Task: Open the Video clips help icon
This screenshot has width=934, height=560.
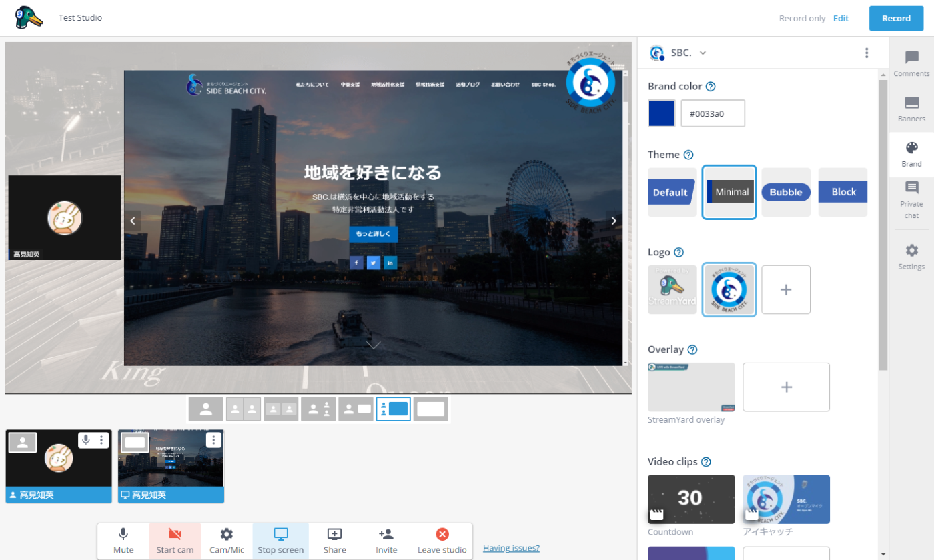Action: [706, 462]
